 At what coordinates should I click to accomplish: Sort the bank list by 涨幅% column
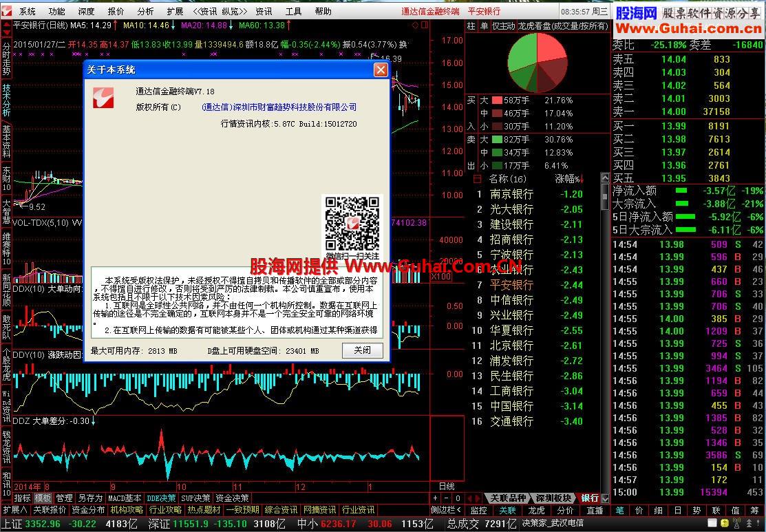pos(569,179)
